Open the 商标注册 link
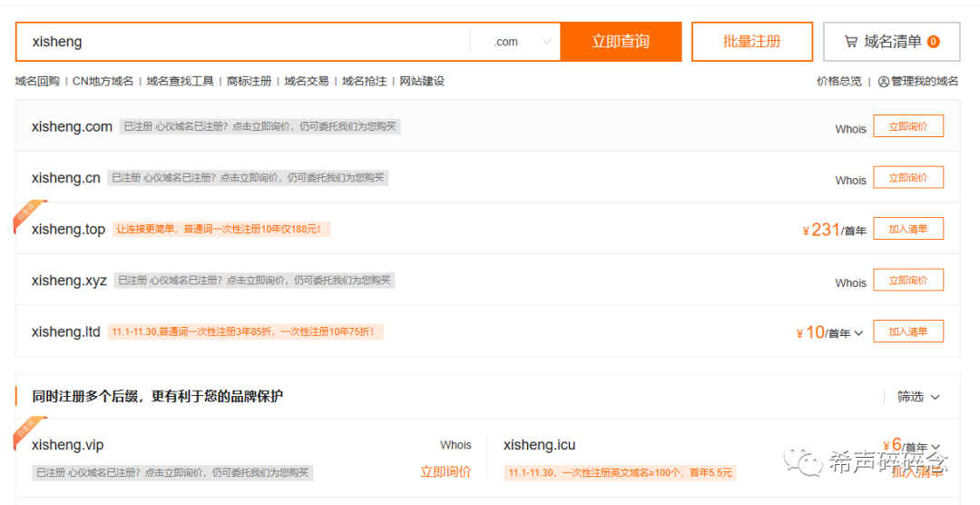Screen dimensions: 980x505 [249, 81]
